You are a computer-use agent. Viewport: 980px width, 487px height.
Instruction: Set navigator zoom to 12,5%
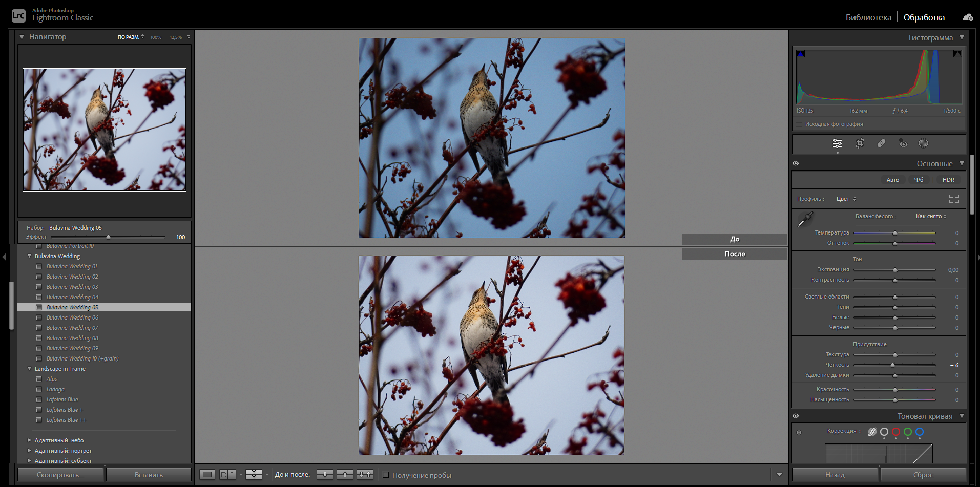(x=176, y=37)
